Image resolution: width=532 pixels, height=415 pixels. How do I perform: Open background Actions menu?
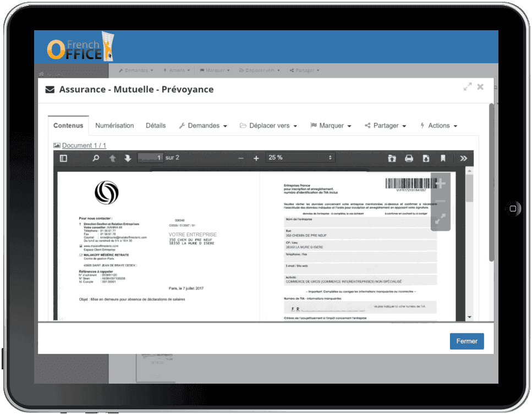177,70
